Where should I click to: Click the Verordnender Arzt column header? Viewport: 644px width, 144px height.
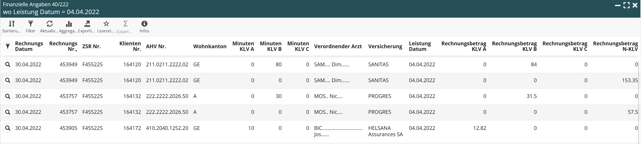click(x=338, y=46)
